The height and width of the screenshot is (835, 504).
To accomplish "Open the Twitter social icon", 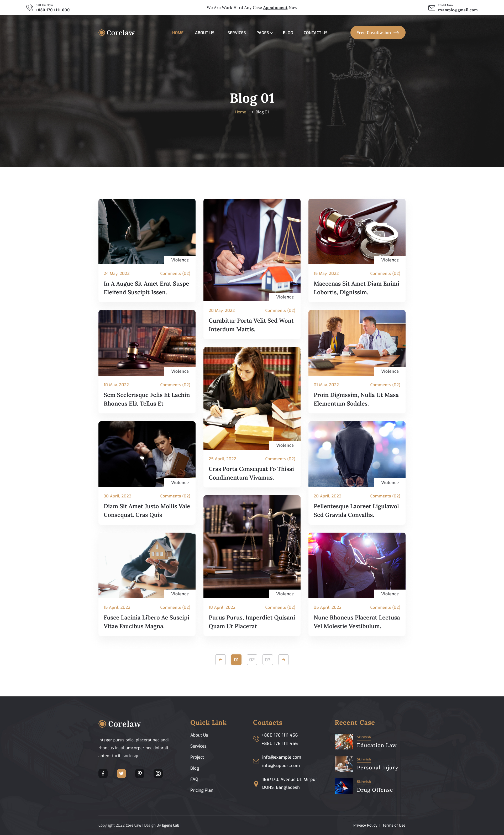I will tap(121, 773).
